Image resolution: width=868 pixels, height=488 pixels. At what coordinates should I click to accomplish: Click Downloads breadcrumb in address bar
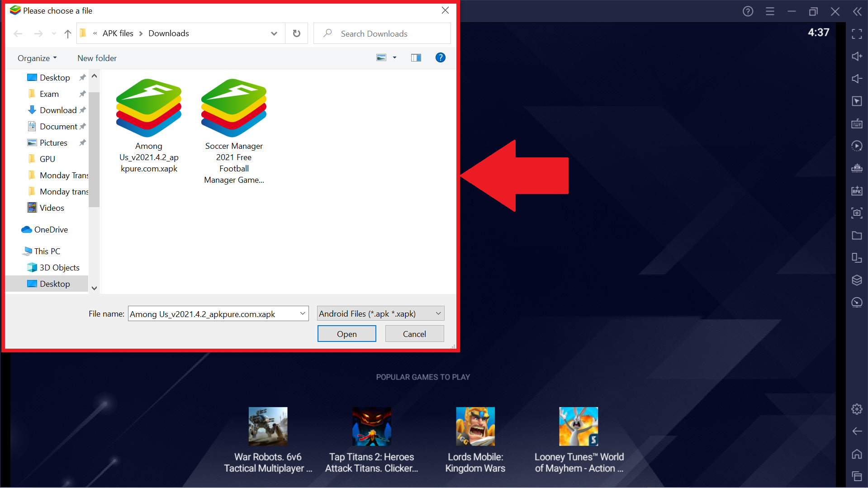click(169, 33)
